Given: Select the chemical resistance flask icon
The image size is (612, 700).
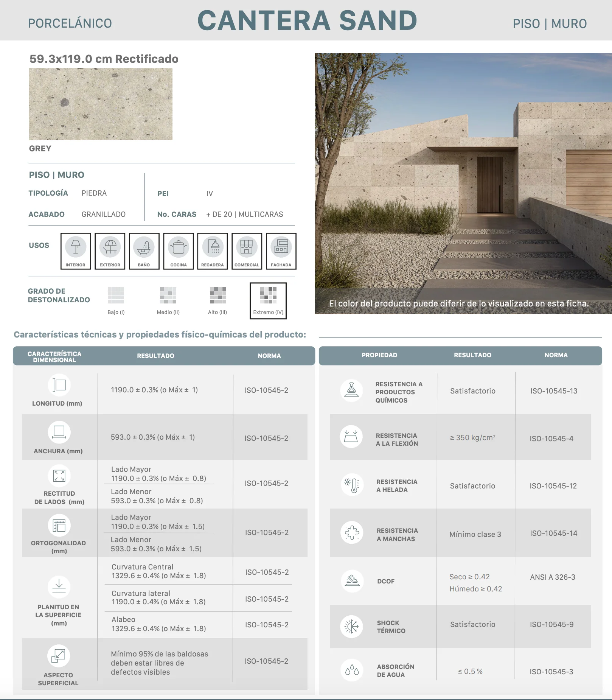Looking at the screenshot, I should click(x=351, y=390).
